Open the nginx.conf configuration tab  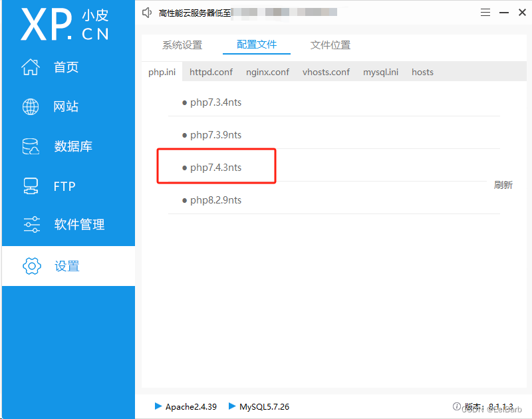click(267, 72)
